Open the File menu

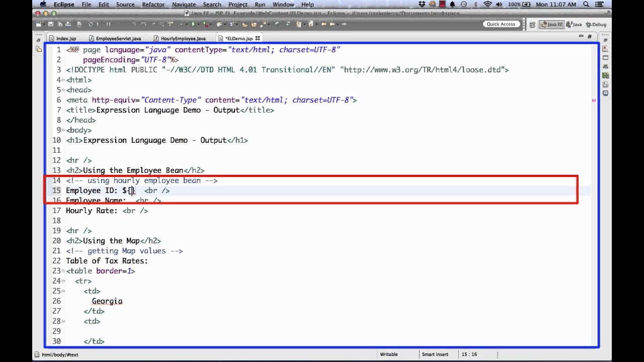coord(87,5)
